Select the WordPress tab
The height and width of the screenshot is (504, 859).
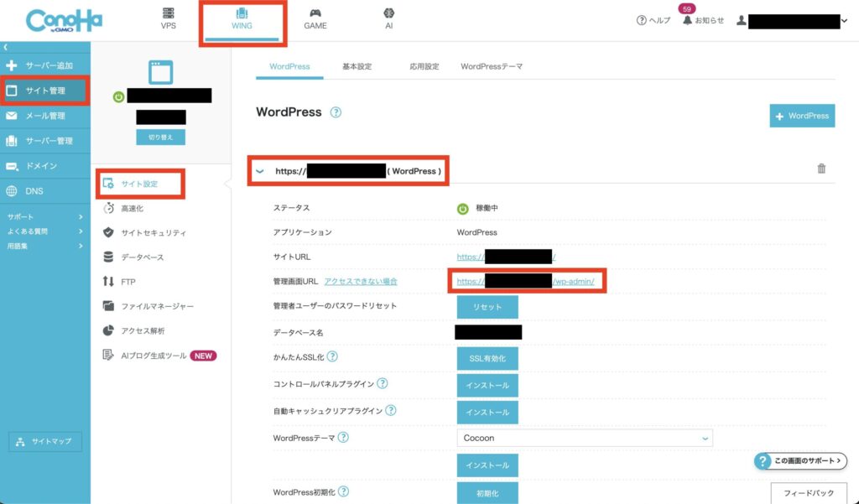pos(289,67)
